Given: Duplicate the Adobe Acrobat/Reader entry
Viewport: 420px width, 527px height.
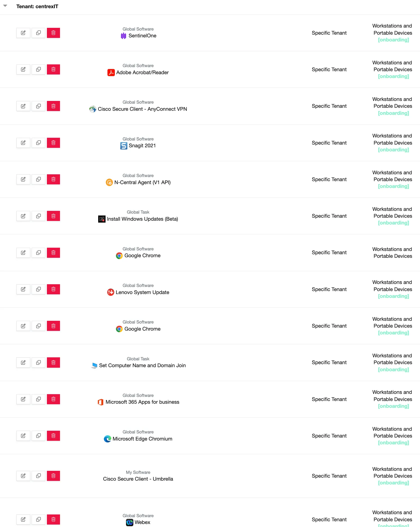Looking at the screenshot, I should tap(38, 69).
